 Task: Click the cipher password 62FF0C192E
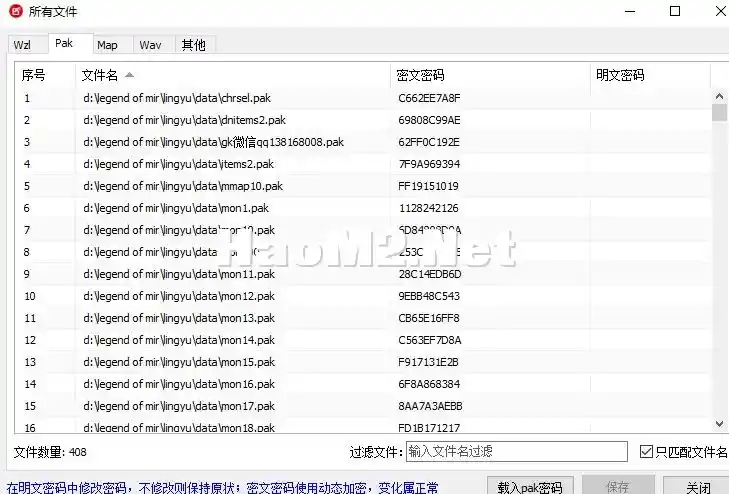click(x=429, y=142)
